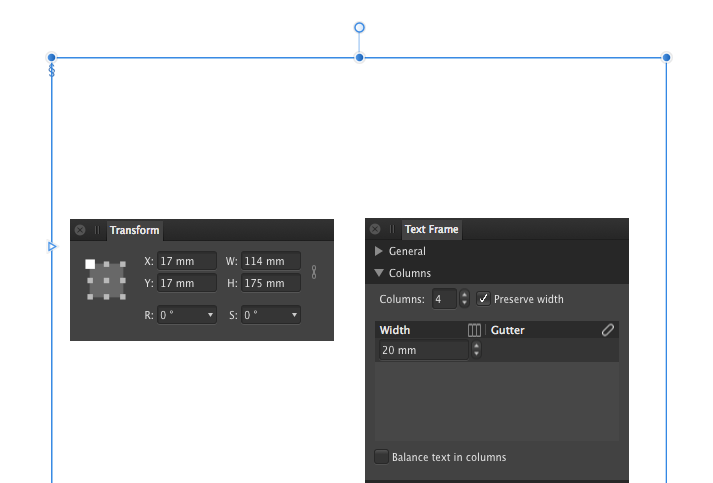Click the Columns count stepper
The height and width of the screenshot is (483, 713).
coord(464,299)
